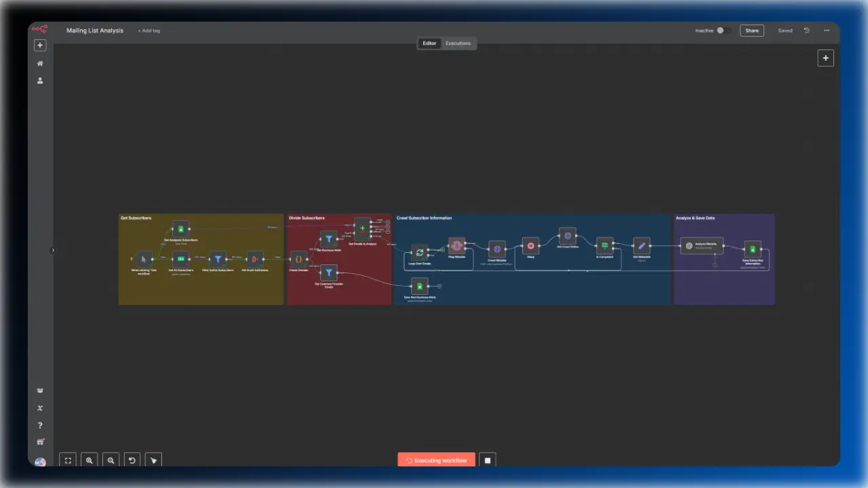Select the Set Metadata node

coord(642,245)
